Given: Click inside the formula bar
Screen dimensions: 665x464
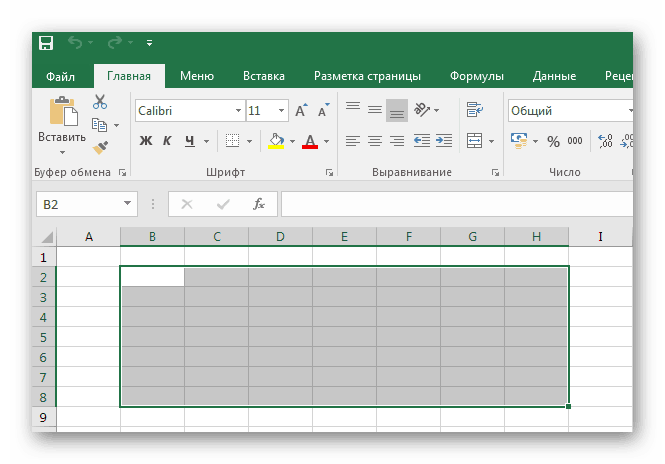Looking at the screenshot, I should (x=457, y=204).
